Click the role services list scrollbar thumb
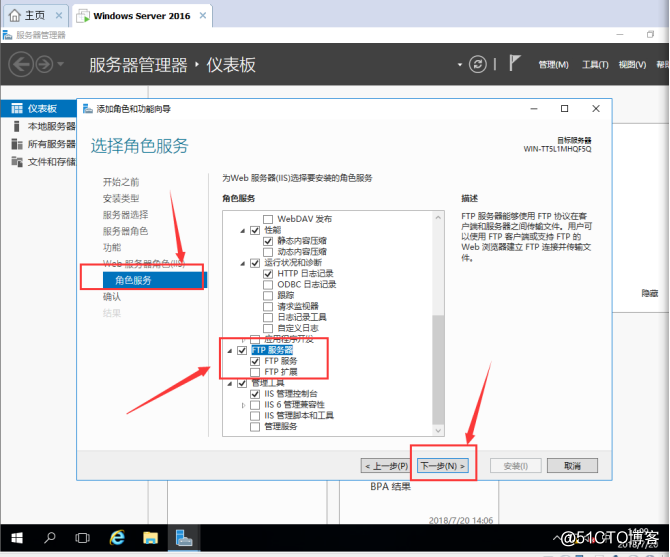This screenshot has height=557, width=670. [x=438, y=369]
